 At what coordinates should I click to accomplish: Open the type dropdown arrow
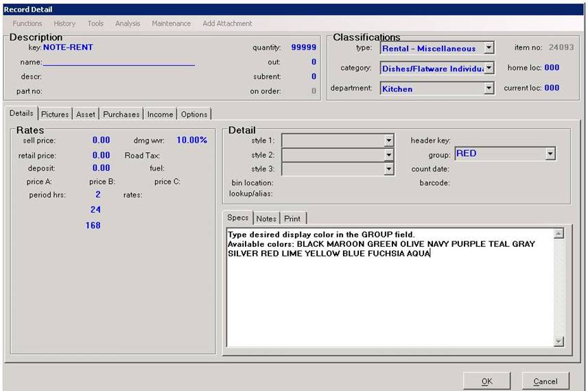click(x=489, y=47)
